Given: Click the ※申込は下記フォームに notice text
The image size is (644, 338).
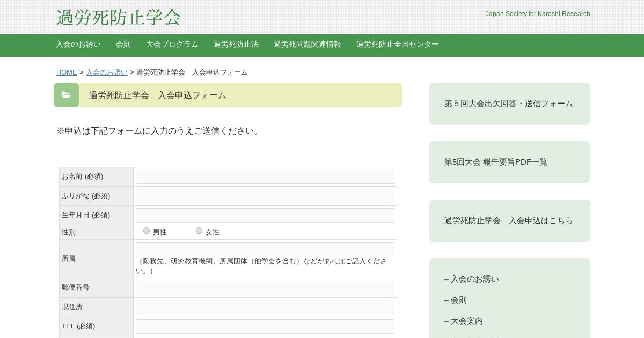Looking at the screenshot, I should coord(158,131).
